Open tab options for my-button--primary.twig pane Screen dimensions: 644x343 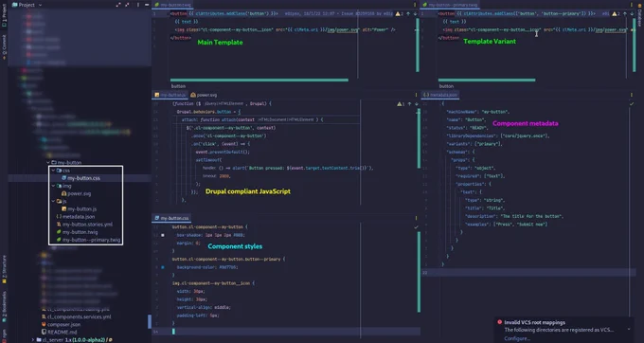click(632, 5)
